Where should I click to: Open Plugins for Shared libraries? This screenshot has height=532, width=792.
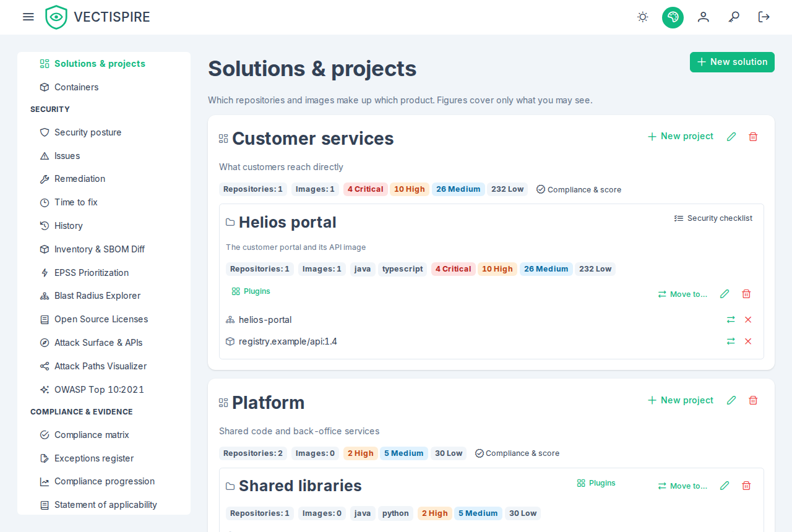tap(596, 483)
